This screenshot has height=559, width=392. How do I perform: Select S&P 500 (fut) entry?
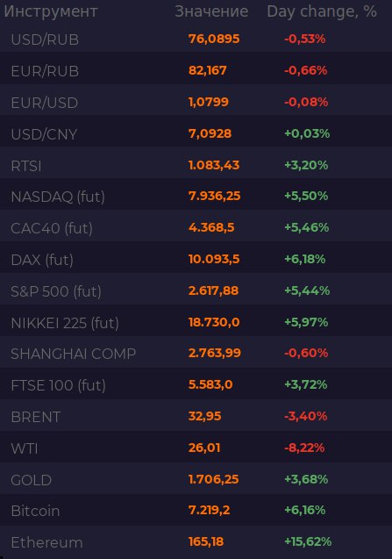click(196, 291)
